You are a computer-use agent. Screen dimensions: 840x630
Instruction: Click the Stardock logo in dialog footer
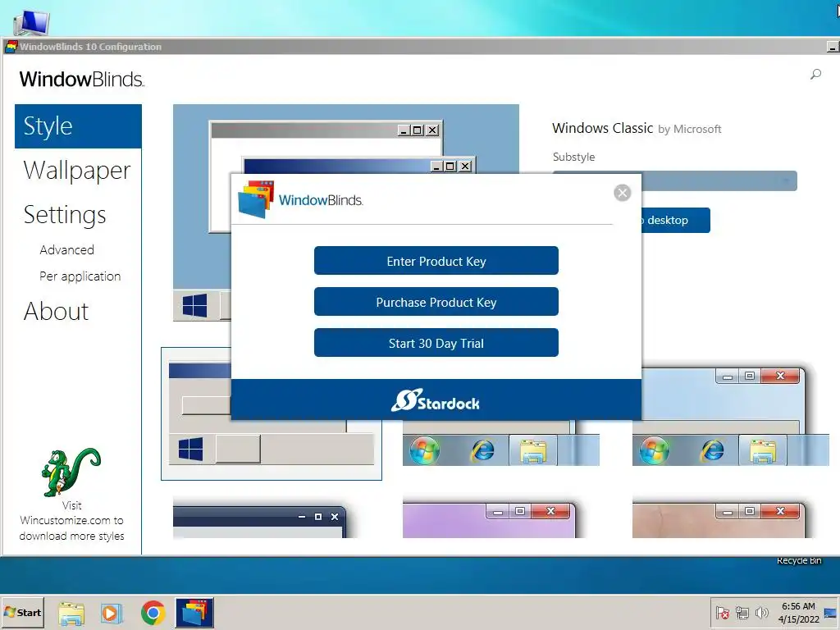pos(436,400)
